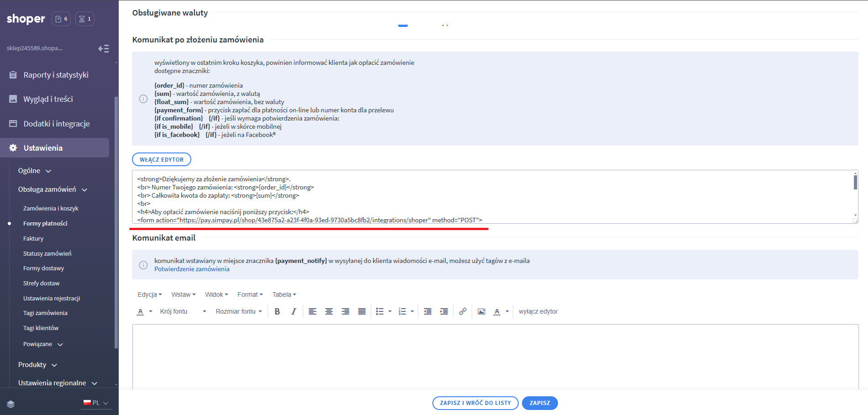Align text right
Screen dimensions: 868x415
(345, 311)
